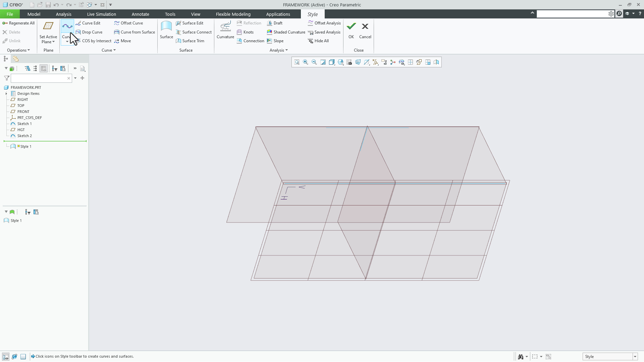
Task: Open the Style selection filter combo box
Action: tap(610, 357)
